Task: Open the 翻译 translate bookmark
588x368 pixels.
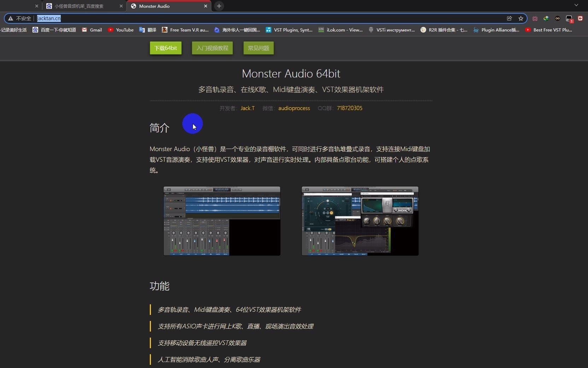Action: (x=148, y=30)
